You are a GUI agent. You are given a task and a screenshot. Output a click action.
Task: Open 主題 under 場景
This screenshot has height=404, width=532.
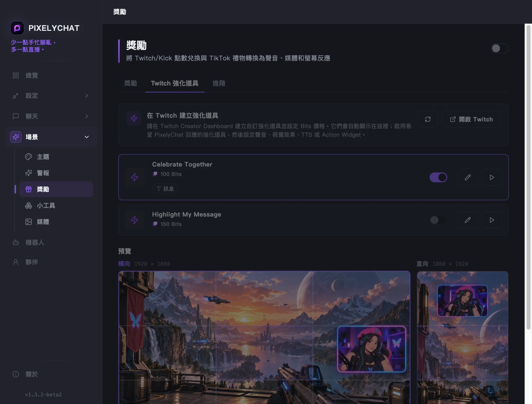56,157
